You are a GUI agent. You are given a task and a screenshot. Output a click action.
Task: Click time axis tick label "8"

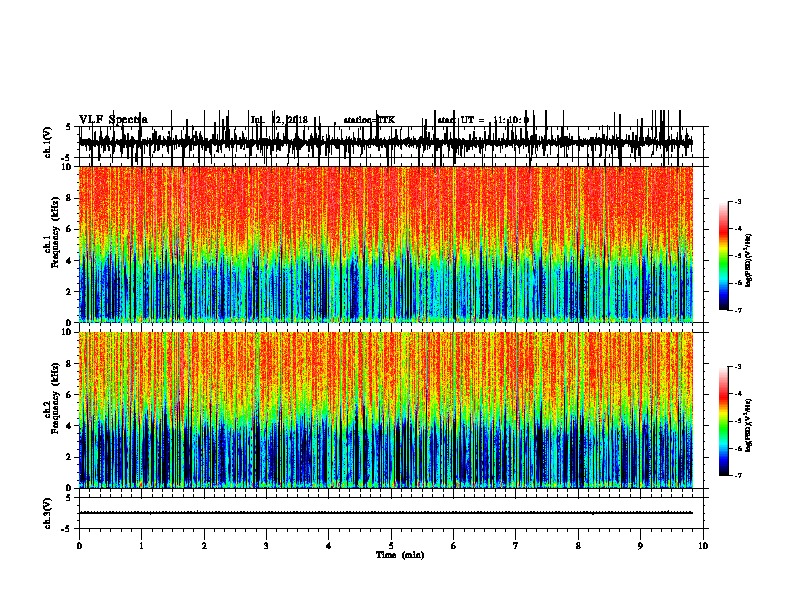coord(578,546)
